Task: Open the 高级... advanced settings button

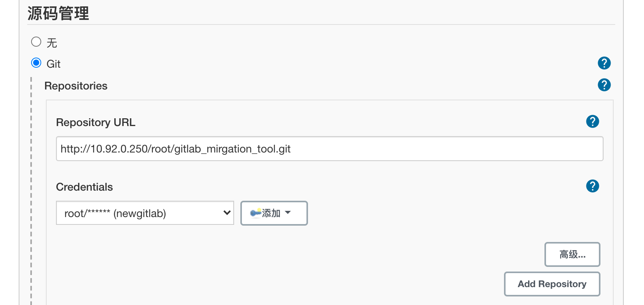Action: click(572, 254)
